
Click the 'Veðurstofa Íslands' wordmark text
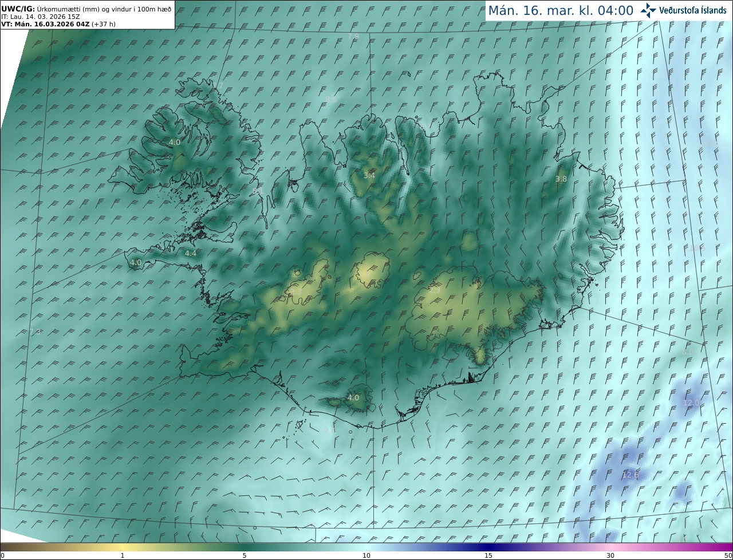pos(693,10)
